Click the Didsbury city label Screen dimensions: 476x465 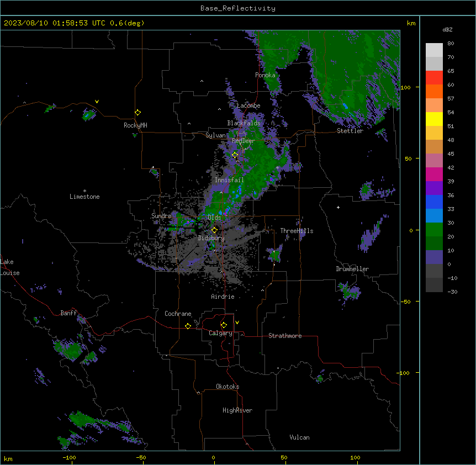tap(211, 238)
